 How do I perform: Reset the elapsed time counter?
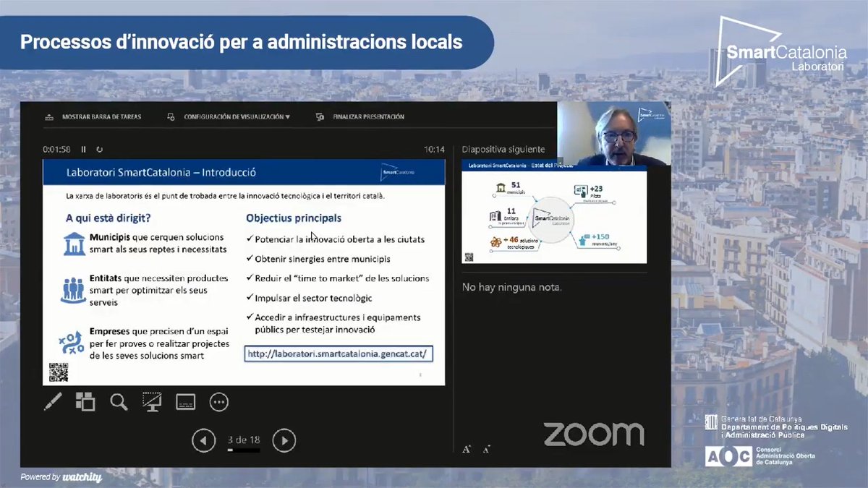(100, 149)
